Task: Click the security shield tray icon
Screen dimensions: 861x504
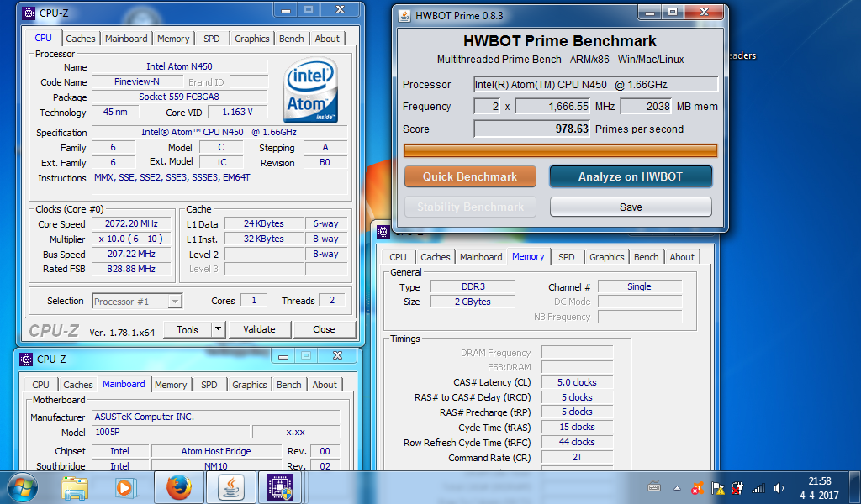Action: (697, 487)
